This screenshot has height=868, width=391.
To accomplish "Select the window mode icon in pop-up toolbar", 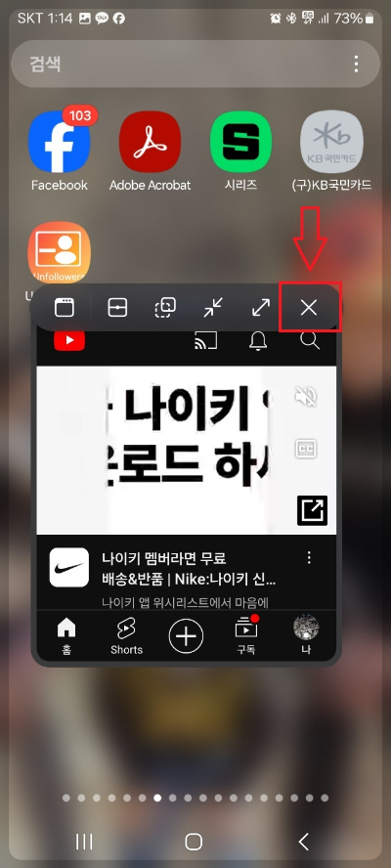I will [x=65, y=308].
